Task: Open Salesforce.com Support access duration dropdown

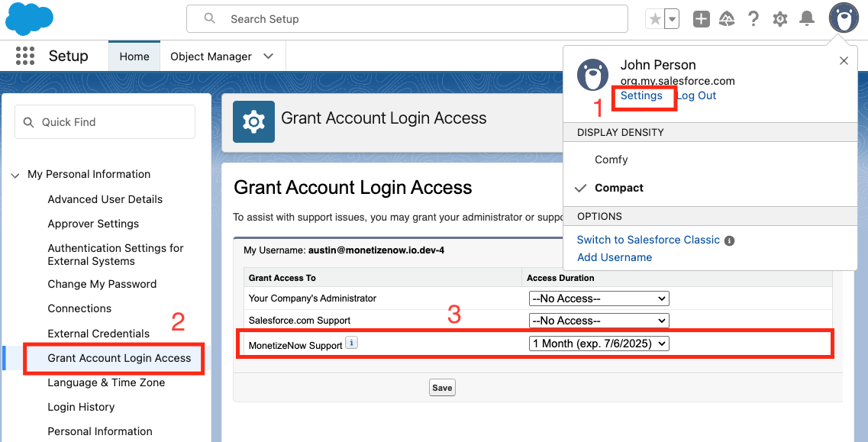Action: tap(599, 321)
